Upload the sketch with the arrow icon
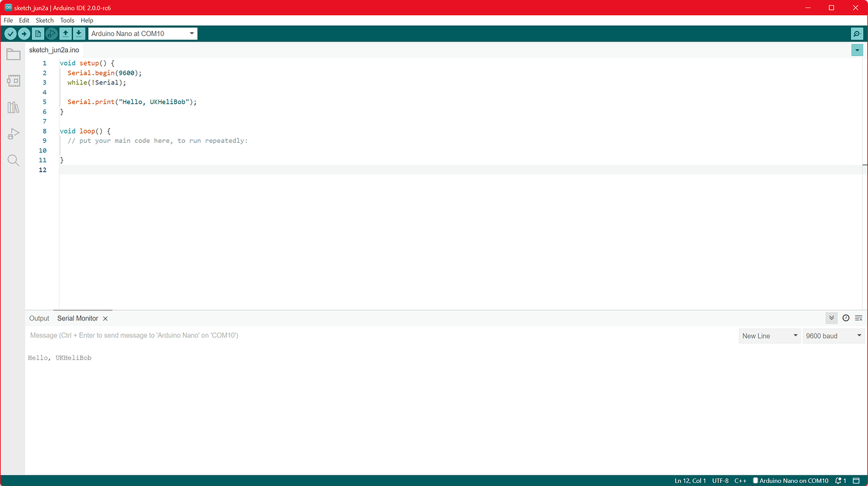Screen dimensions: 868x486 [x=23, y=33]
